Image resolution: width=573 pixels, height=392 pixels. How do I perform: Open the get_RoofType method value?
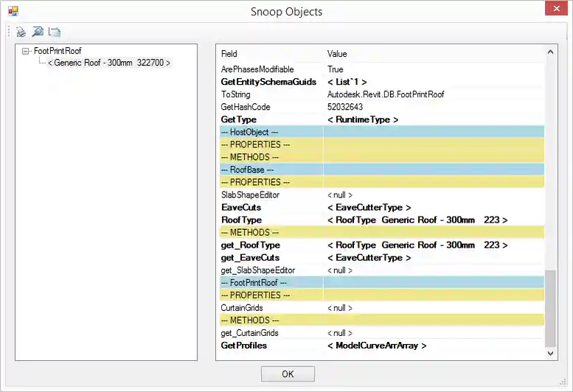(x=417, y=245)
